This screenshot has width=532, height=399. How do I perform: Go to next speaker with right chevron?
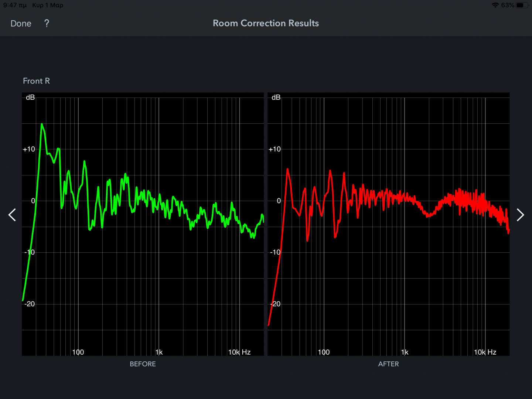[x=520, y=215]
